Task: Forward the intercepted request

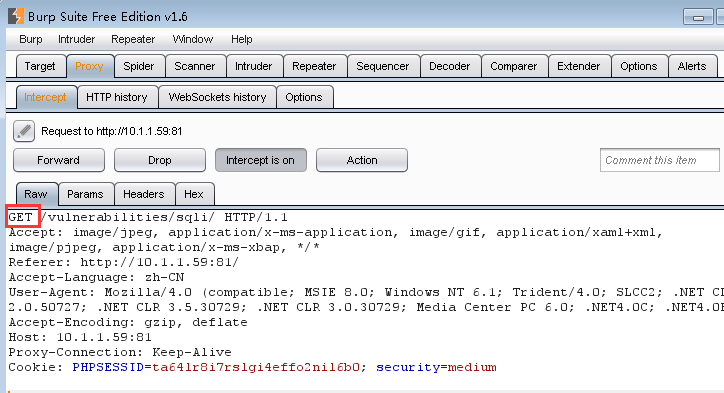Action: click(x=59, y=160)
